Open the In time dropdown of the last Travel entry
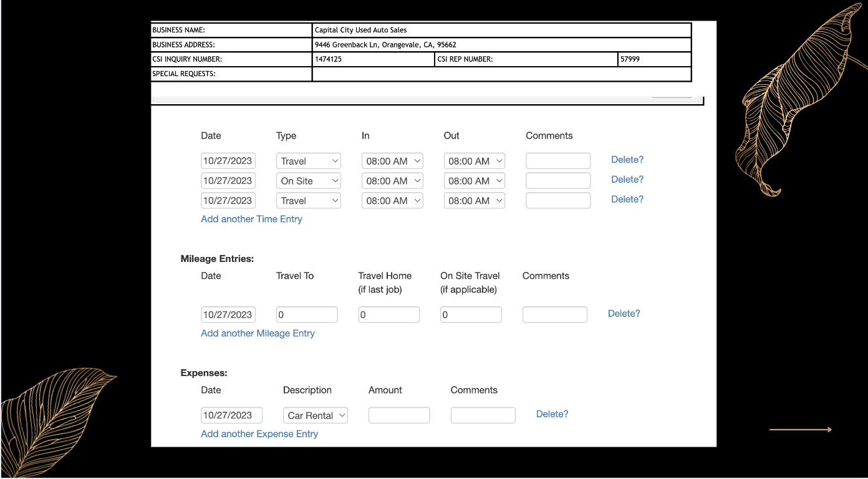Viewport: 868px width, 479px height. 392,201
